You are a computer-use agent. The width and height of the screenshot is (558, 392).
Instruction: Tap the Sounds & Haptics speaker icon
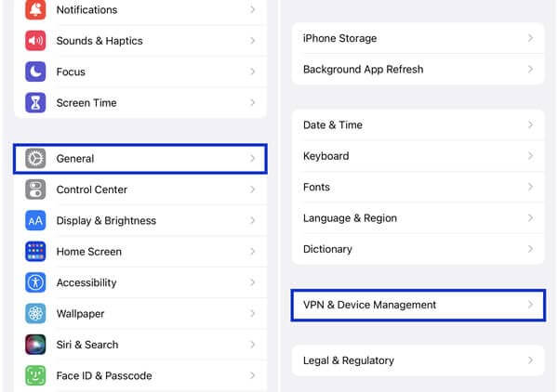pos(35,41)
